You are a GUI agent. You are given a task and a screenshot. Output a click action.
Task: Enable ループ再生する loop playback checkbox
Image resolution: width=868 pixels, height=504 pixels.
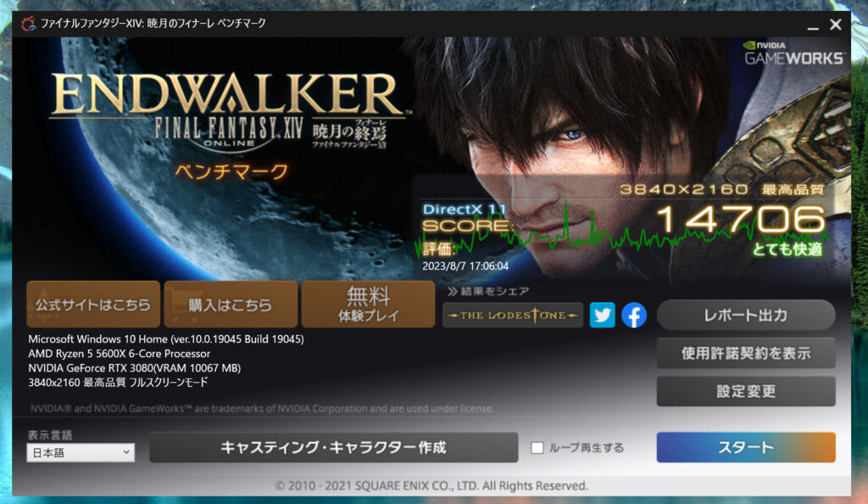tap(537, 447)
